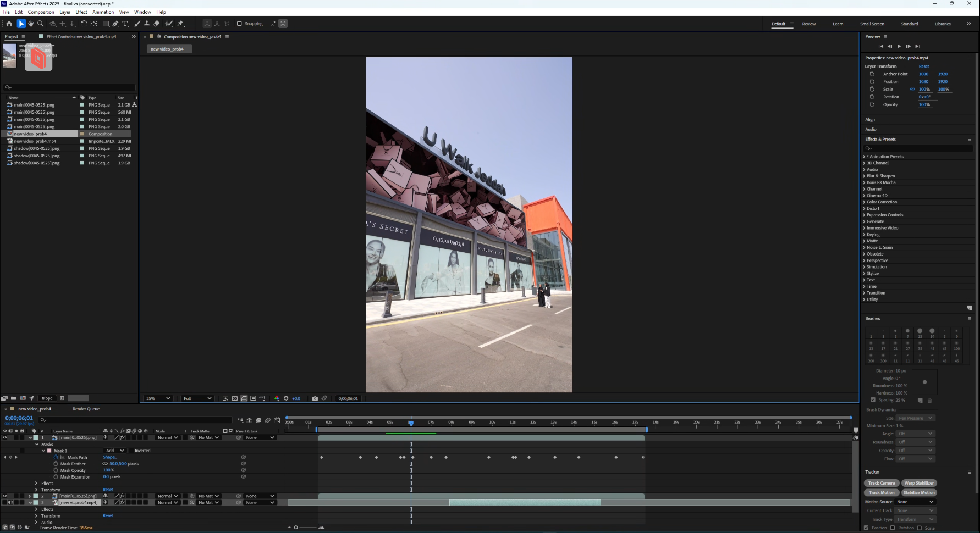Click the Stabilize Motion button
The height and width of the screenshot is (533, 980).
pos(919,492)
